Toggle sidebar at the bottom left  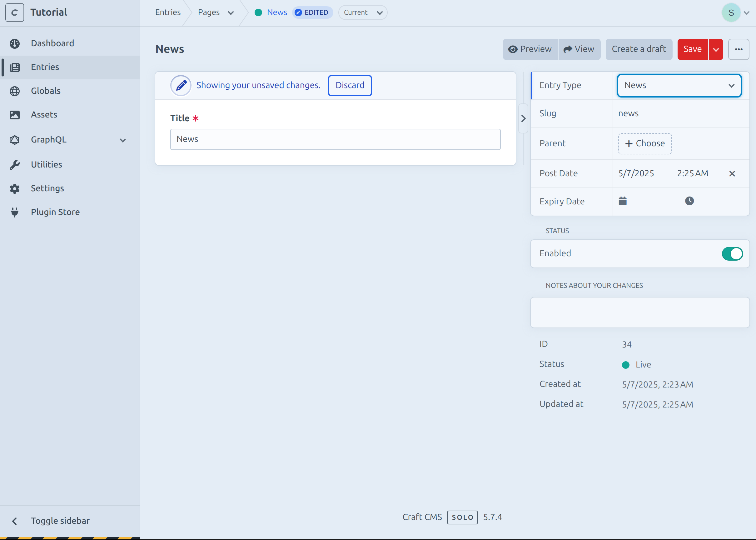[x=60, y=521]
